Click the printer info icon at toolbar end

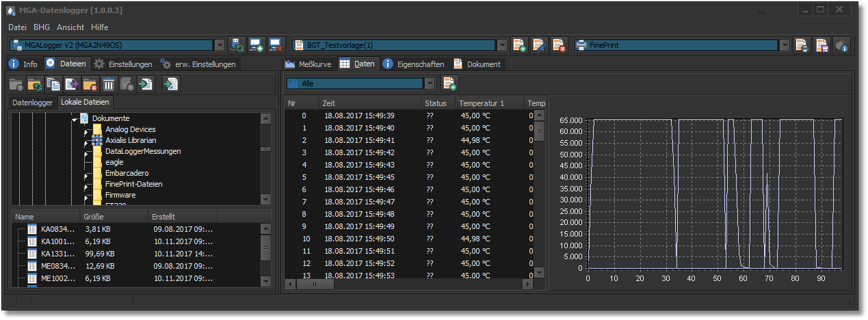click(841, 45)
